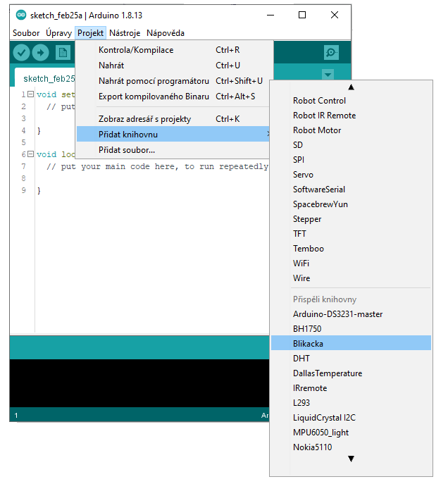Image resolution: width=448 pixels, height=484 pixels.
Task: Open the Nástroje menu
Action: coord(125,33)
